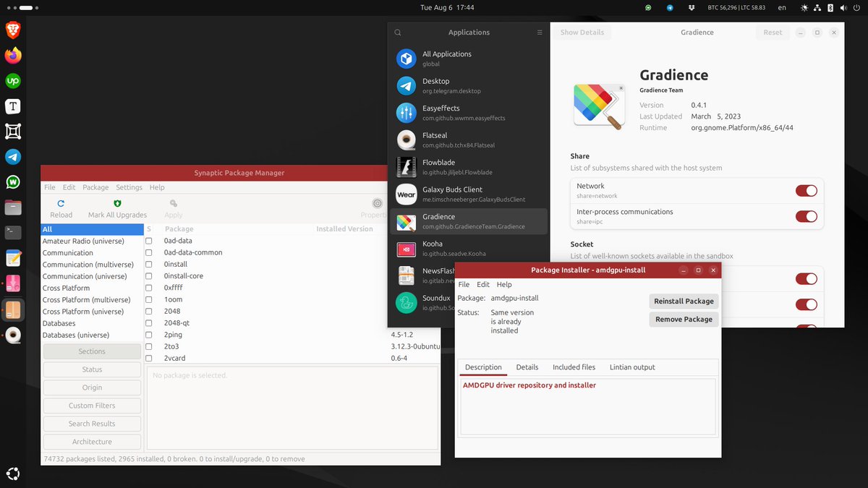Click the date and time in top bar
The image size is (868, 488).
pyautogui.click(x=447, y=7)
